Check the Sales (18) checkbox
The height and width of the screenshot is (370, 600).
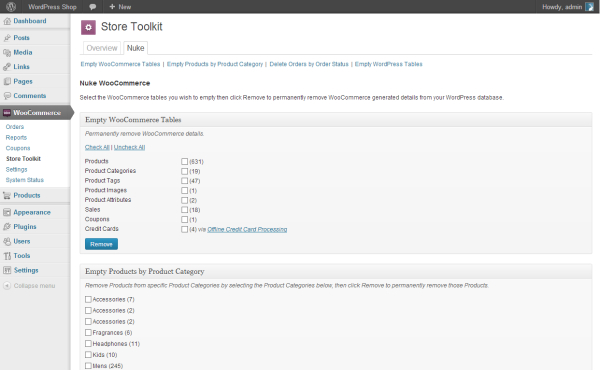pos(184,210)
